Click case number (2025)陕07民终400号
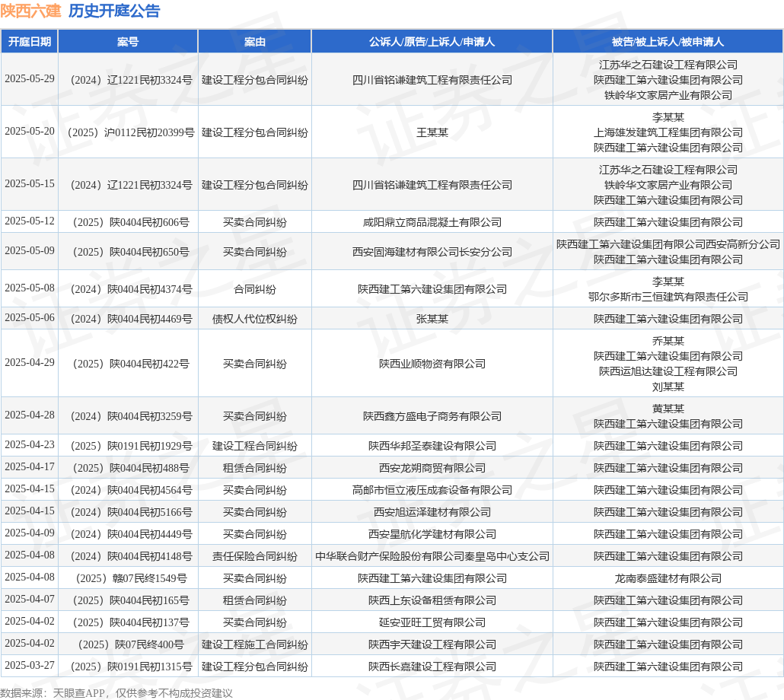The image size is (784, 700). (x=130, y=644)
